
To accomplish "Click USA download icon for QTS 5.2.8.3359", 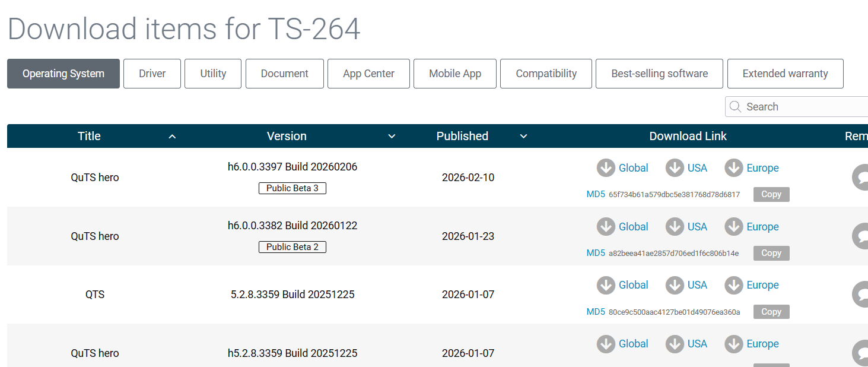I will tap(675, 285).
